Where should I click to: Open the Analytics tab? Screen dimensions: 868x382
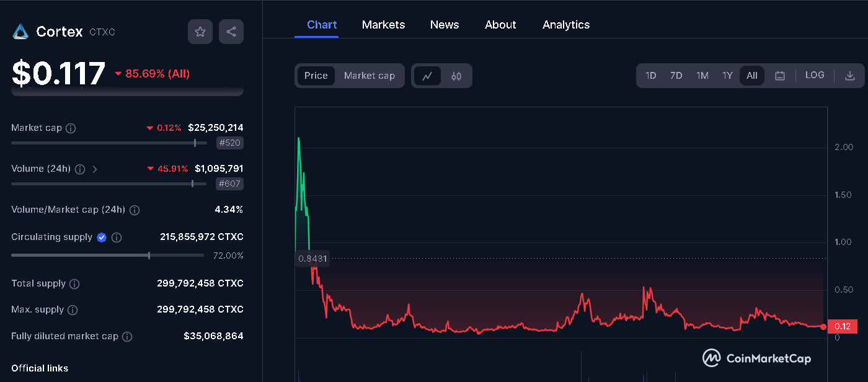pos(566,25)
